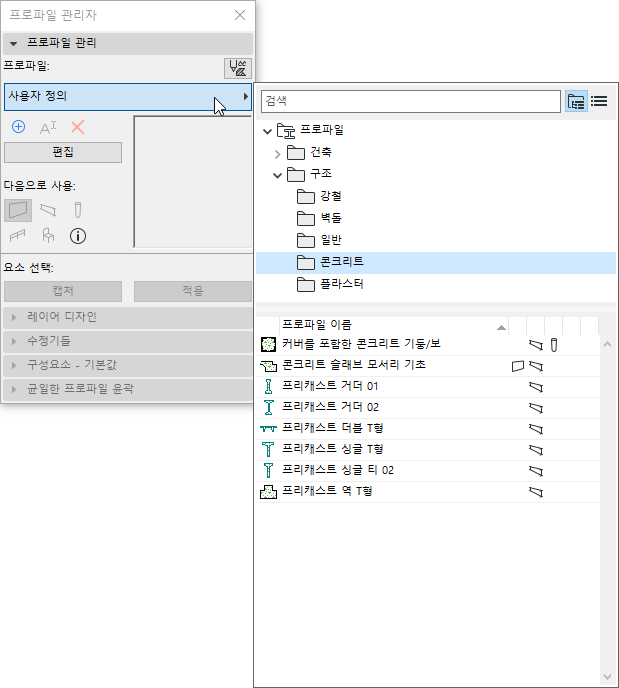Image resolution: width=619 pixels, height=688 pixels.
Task: Click wall icon in 콘크리트 슬래브 모서리 기초 row
Action: 518,366
